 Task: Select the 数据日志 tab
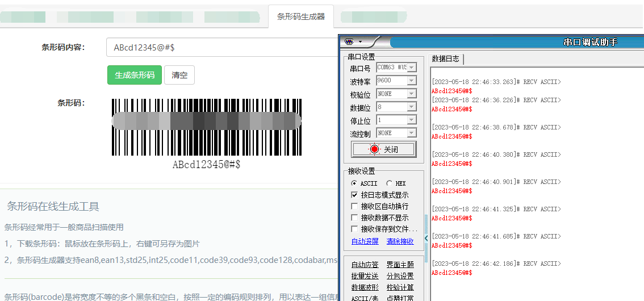(x=446, y=59)
